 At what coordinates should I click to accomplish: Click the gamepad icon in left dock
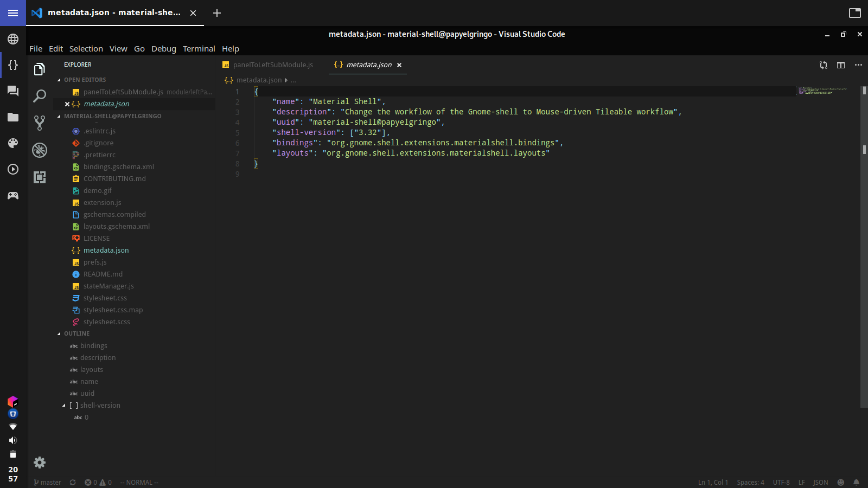click(13, 195)
